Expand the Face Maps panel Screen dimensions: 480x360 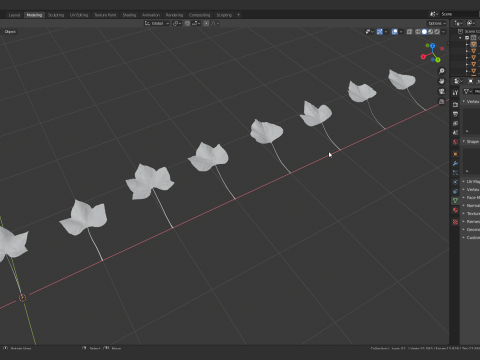click(471, 198)
